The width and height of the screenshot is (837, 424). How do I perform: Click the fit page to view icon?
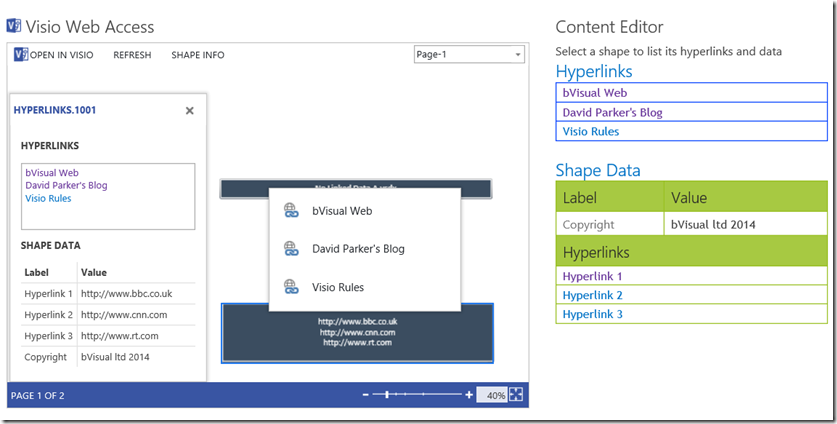tap(516, 395)
